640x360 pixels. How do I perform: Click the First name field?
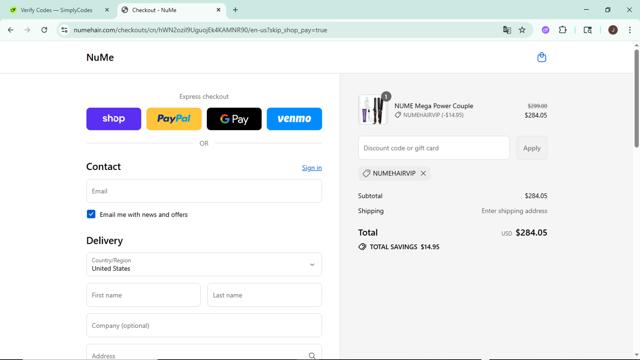(x=143, y=295)
